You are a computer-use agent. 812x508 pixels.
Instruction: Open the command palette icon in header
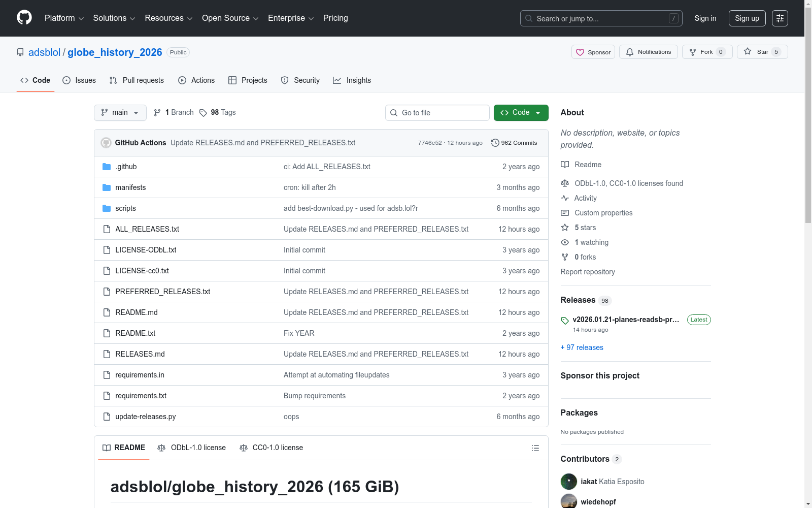click(780, 18)
